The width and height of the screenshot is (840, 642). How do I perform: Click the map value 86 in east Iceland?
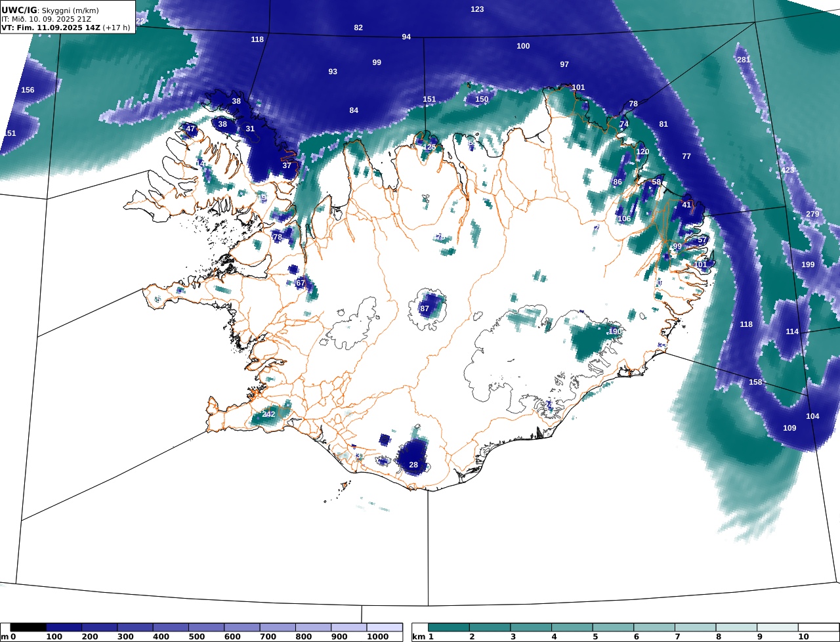618,182
